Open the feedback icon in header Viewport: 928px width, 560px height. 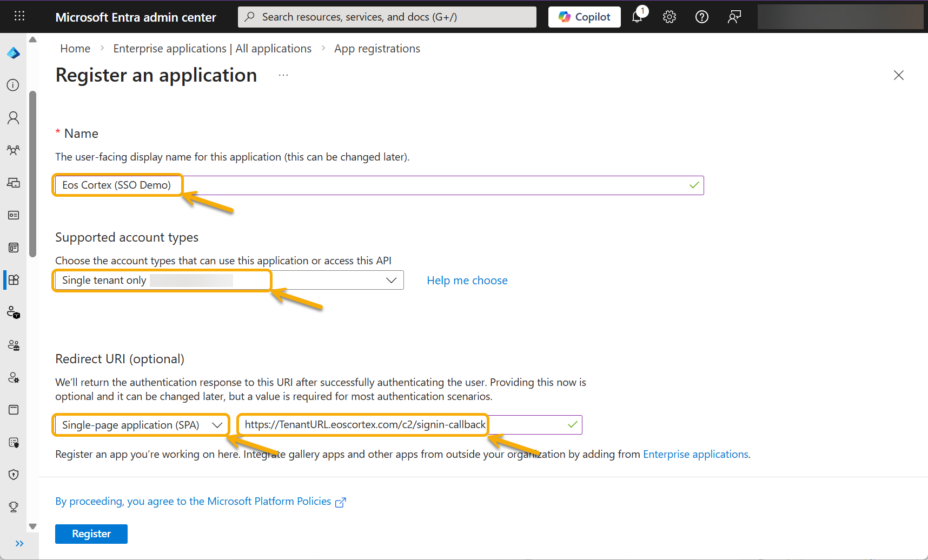click(734, 17)
